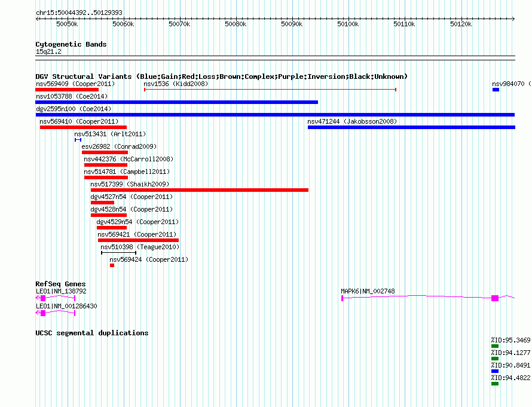The width and height of the screenshot is (532, 407).
Task: Click the nsv984070 blue gain variant
Action: 496,90
